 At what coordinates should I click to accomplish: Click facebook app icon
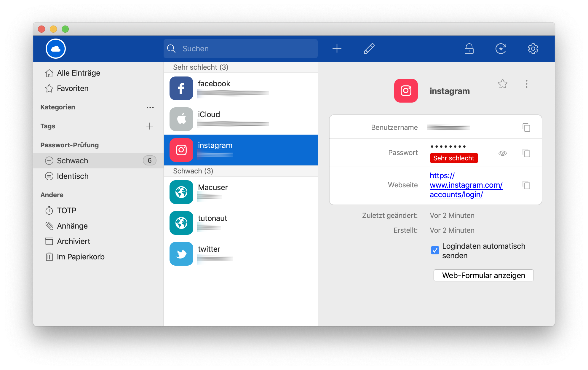point(181,88)
